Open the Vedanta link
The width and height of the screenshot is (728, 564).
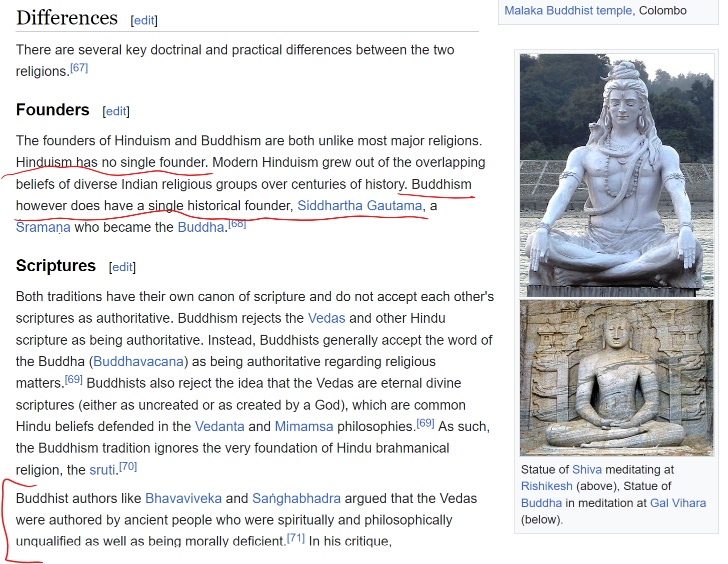pyautogui.click(x=219, y=427)
